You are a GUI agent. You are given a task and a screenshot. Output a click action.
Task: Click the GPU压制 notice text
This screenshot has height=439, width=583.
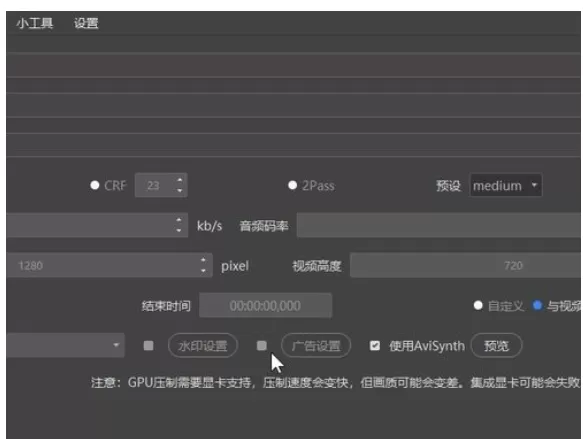335,382
